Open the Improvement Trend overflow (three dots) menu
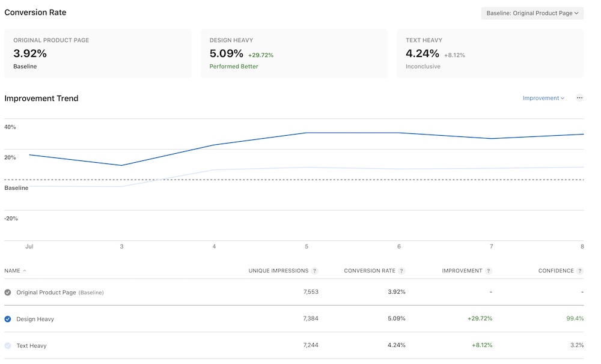 click(579, 98)
